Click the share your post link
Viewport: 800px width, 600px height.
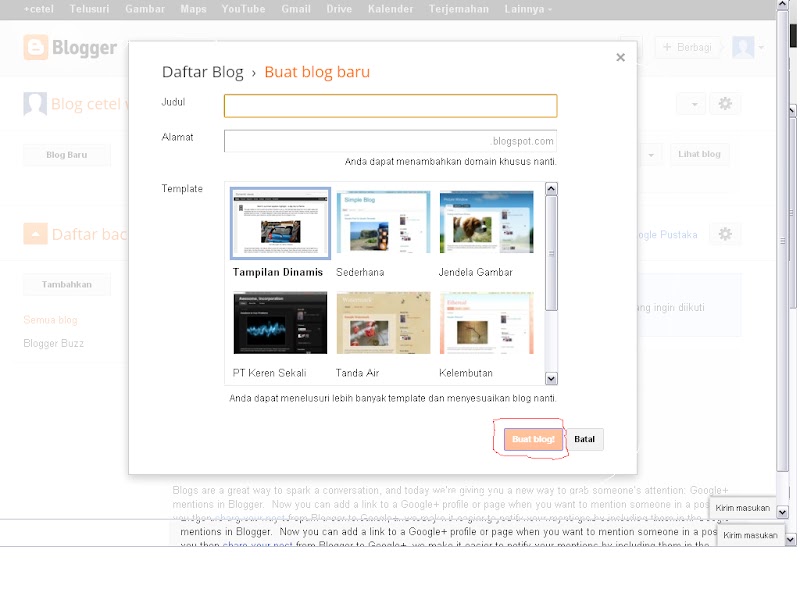[x=258, y=544]
